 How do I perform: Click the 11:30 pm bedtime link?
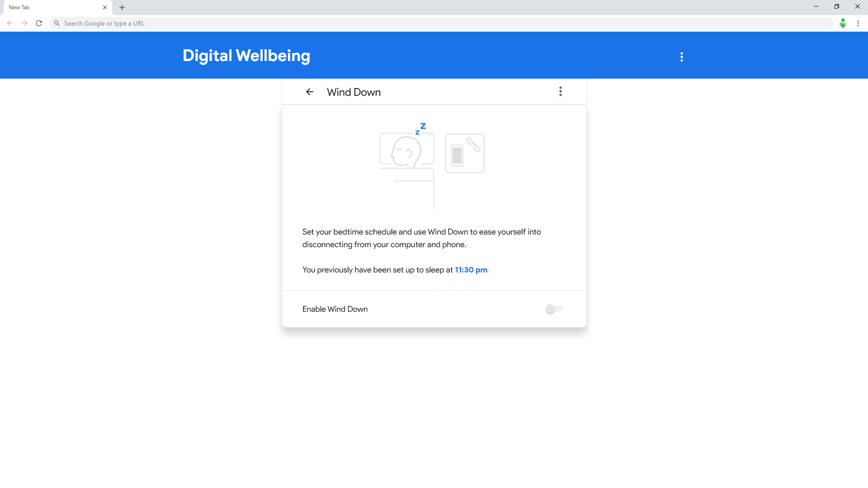point(471,270)
